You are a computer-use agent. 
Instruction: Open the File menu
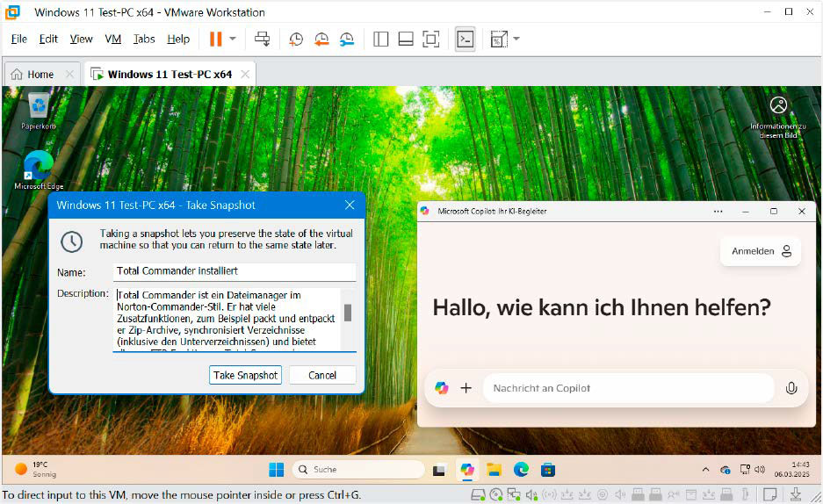tap(19, 39)
